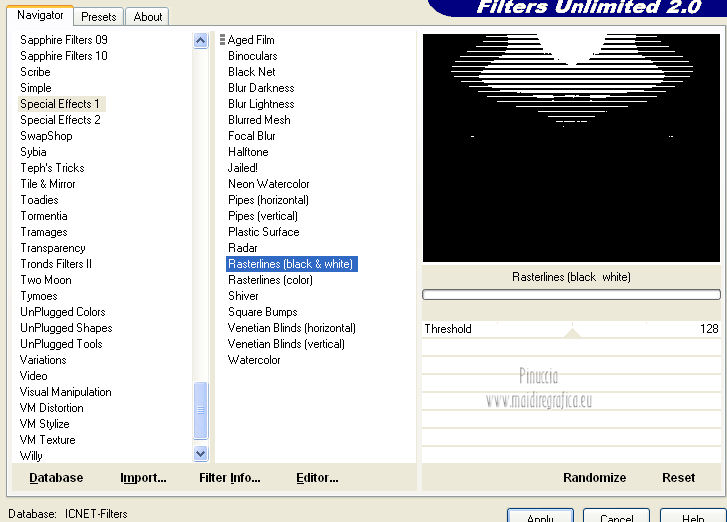
Task: Select UnPlugged Shapes category
Action: (x=66, y=328)
